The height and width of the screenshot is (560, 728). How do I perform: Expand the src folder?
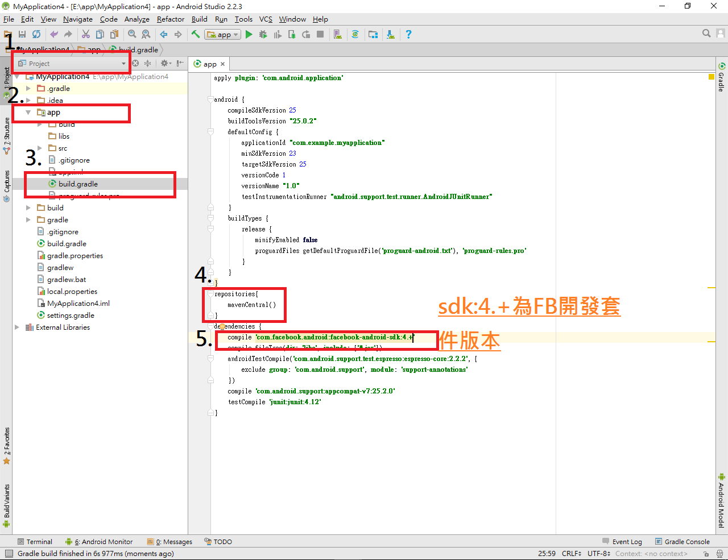pos(40,148)
